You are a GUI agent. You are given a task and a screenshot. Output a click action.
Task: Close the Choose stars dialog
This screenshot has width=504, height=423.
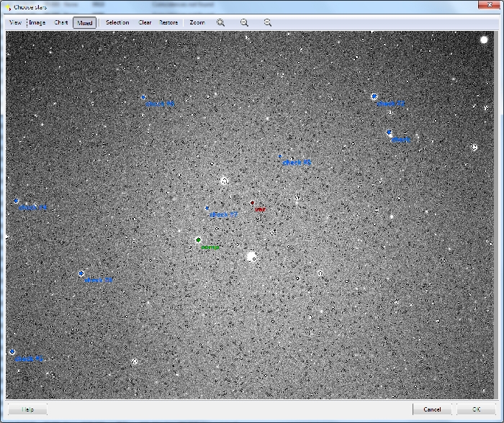pos(490,4)
